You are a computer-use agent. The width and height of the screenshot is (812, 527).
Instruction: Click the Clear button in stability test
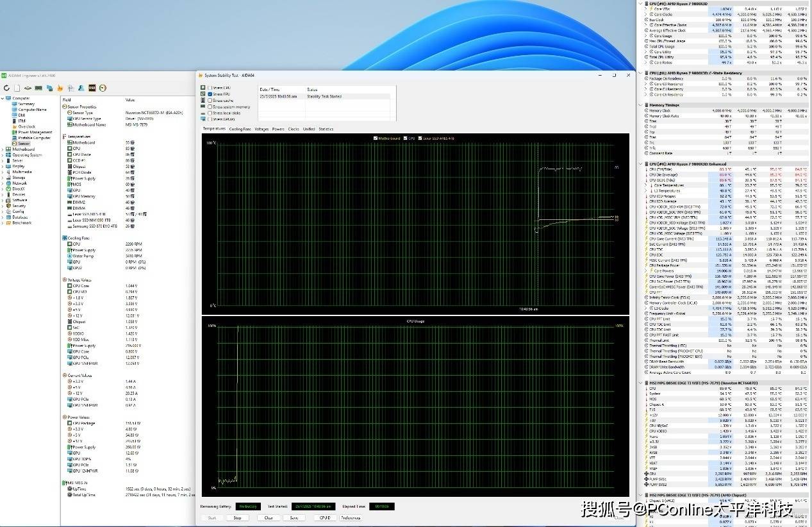point(269,518)
